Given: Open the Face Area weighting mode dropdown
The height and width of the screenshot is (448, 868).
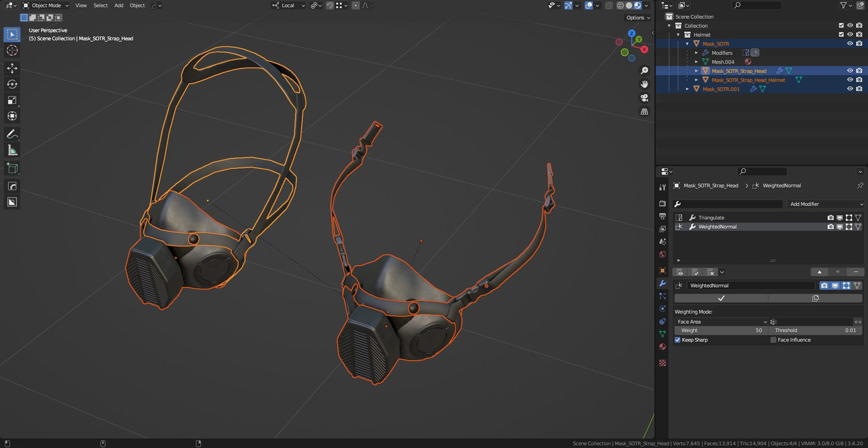Looking at the screenshot, I should point(721,321).
